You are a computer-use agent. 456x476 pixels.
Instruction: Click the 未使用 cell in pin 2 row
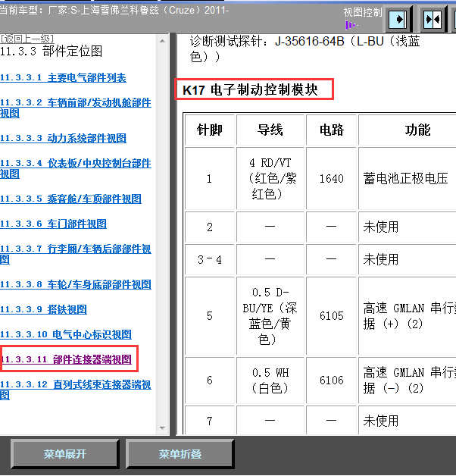(408, 227)
